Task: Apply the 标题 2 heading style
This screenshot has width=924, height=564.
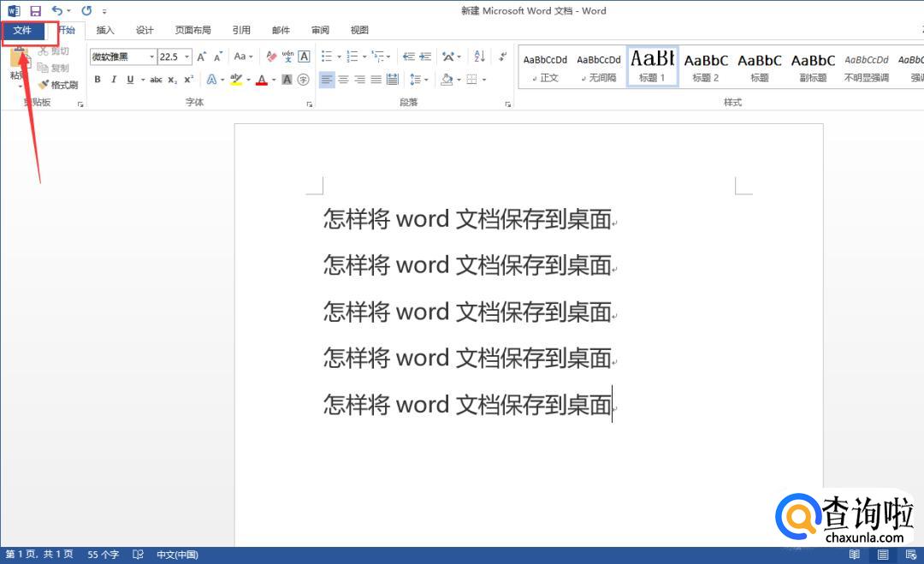Action: 706,67
